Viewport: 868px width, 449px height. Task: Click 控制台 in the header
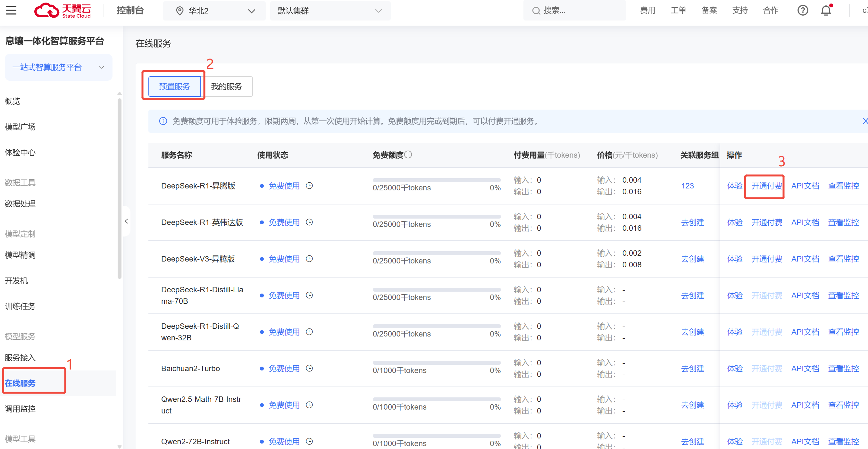point(130,11)
